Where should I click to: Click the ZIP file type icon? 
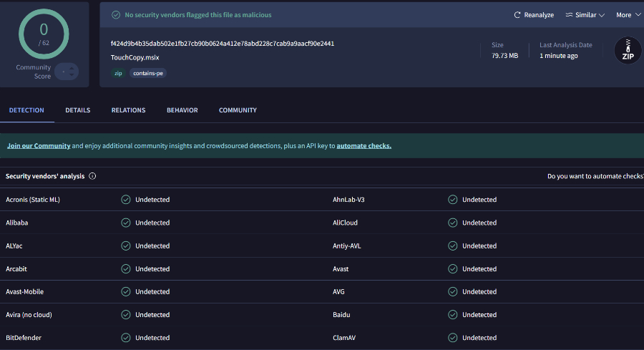click(x=628, y=51)
